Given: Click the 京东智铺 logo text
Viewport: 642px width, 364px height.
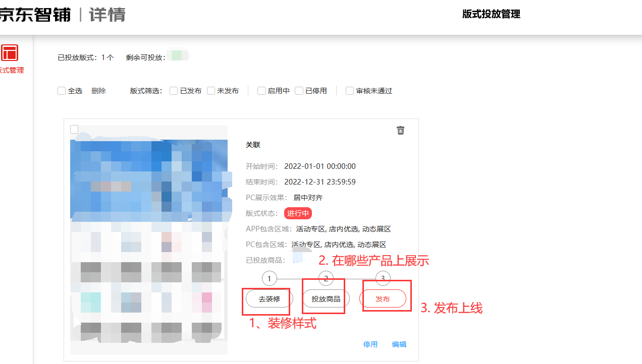Looking at the screenshot, I should click(35, 15).
